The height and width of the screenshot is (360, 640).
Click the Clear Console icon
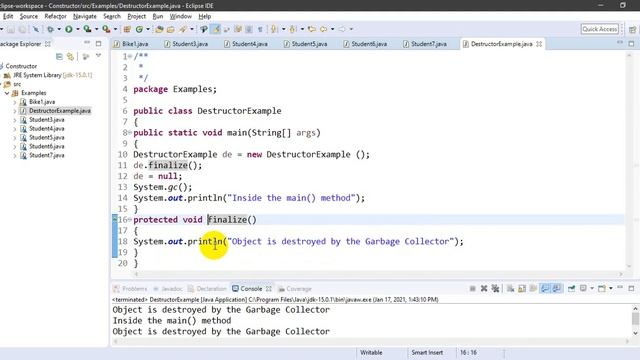pos(510,289)
